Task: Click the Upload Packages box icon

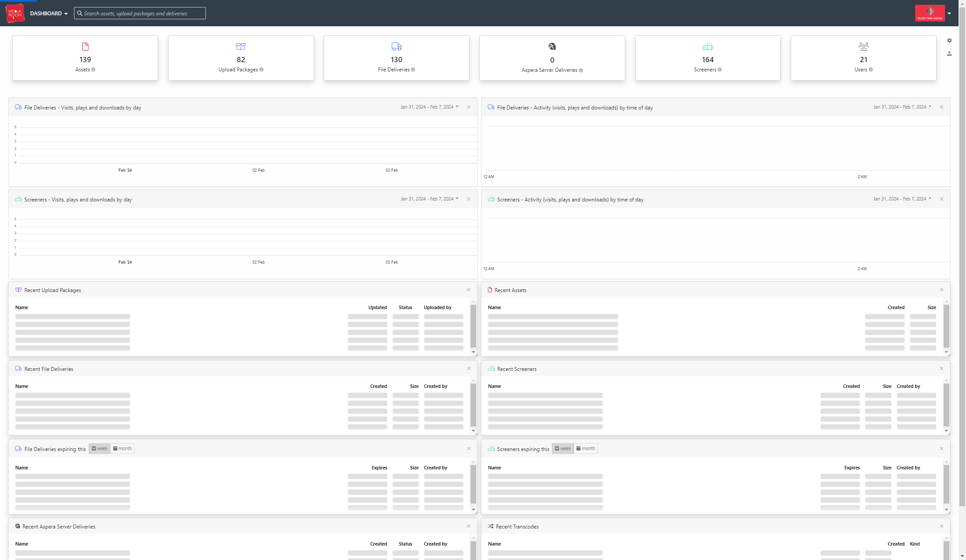Action: pos(241,46)
